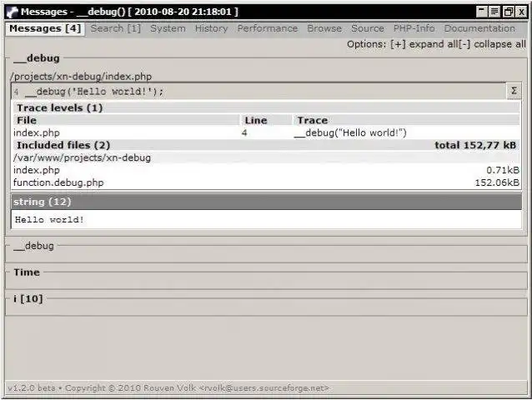
Task: Open the PHP-Info tab
Action: (x=414, y=28)
